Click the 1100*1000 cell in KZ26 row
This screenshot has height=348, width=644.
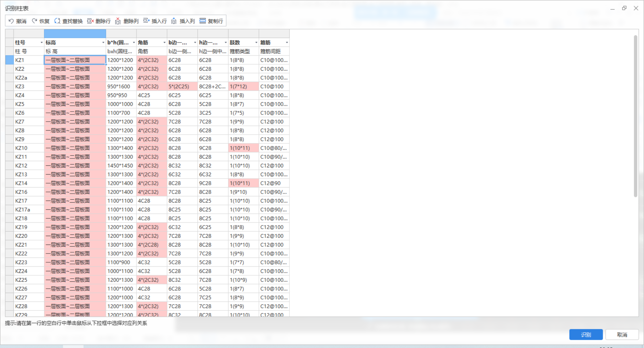coord(121,289)
